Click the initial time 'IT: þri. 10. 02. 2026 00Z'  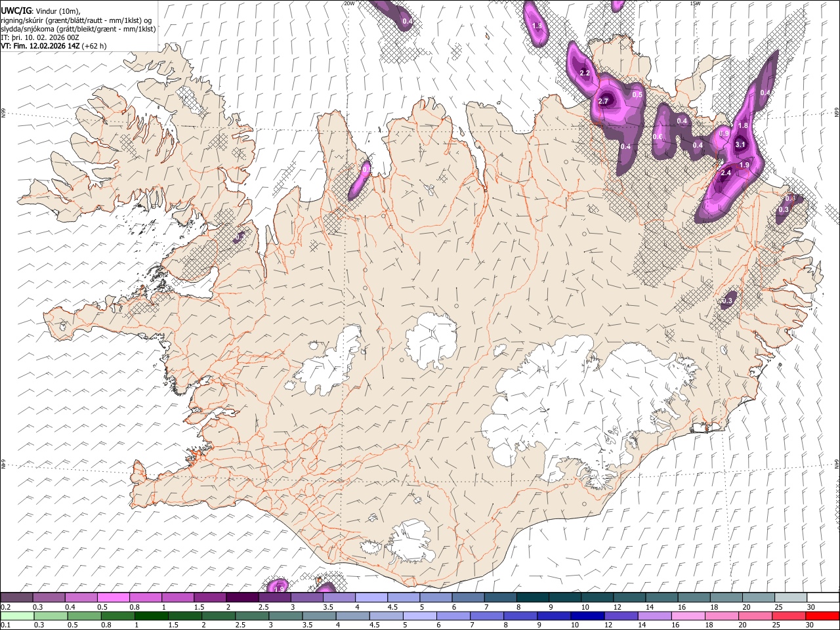click(40, 37)
